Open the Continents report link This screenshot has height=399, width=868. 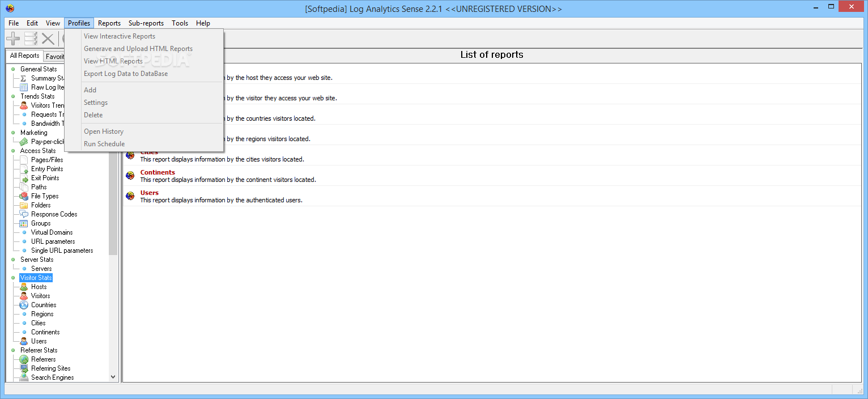[158, 172]
